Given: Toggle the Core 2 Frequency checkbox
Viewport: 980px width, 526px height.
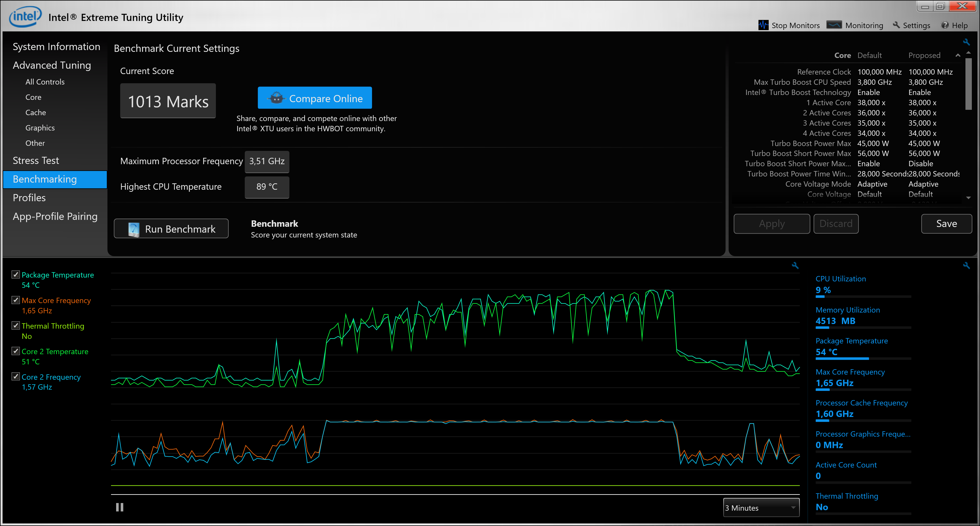Looking at the screenshot, I should pyautogui.click(x=16, y=376).
